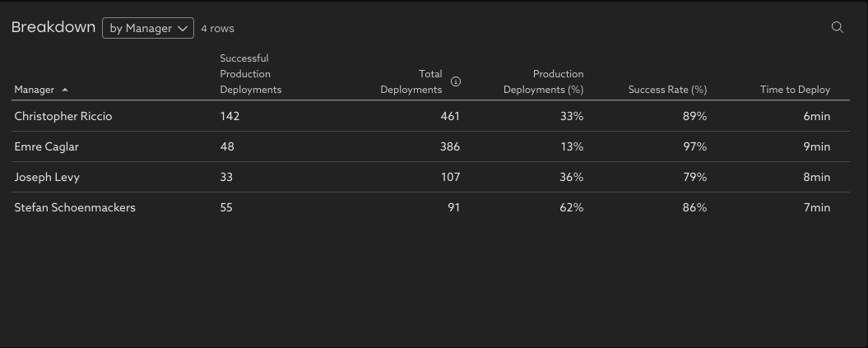Select the Stefan Schoenmackers row
Viewport: 868px width, 348px height.
[75, 207]
